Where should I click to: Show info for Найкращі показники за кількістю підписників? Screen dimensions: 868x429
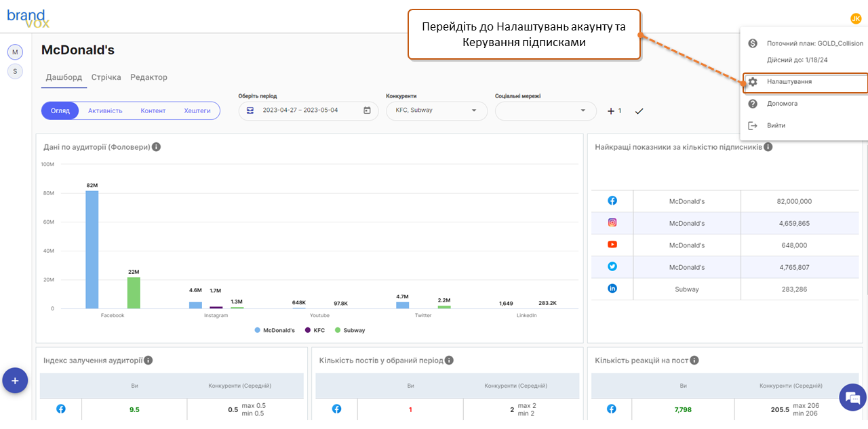click(x=768, y=147)
